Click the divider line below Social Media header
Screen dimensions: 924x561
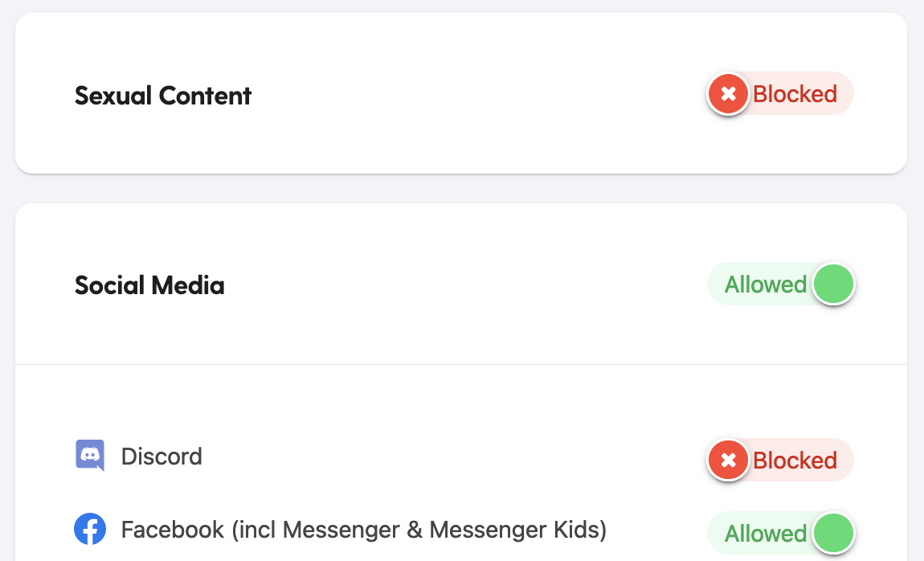461,364
